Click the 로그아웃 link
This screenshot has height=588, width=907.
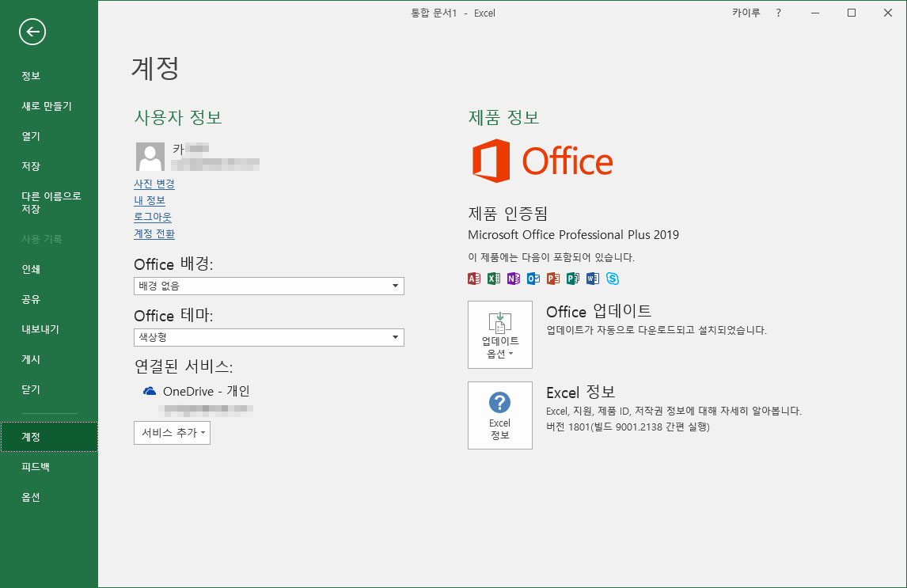click(x=153, y=217)
